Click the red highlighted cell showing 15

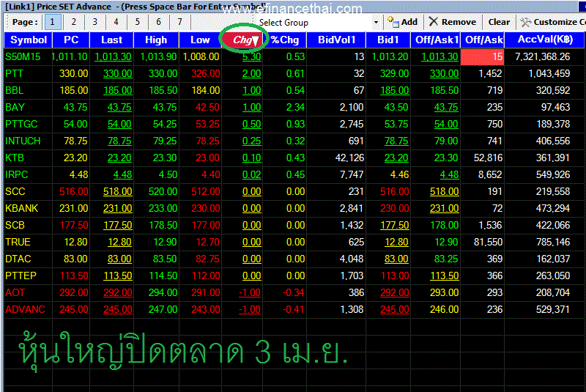coord(482,57)
